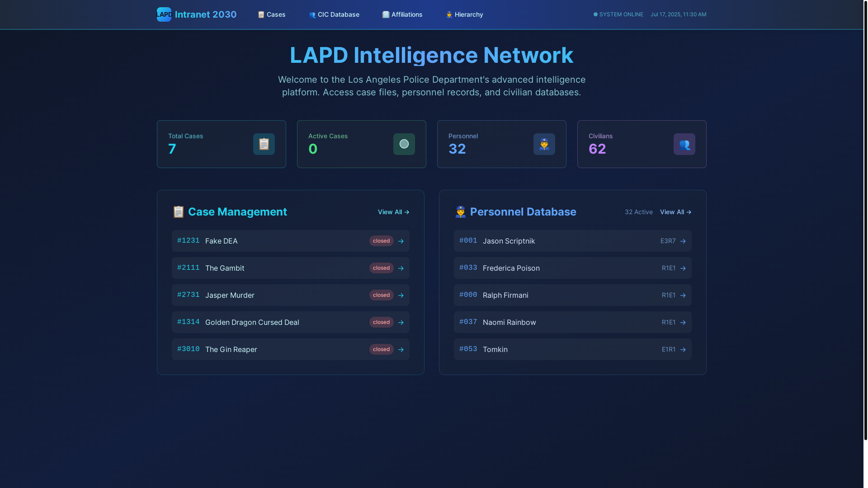Image resolution: width=868 pixels, height=488 pixels.
Task: View all cases in Case Management
Action: coord(394,212)
